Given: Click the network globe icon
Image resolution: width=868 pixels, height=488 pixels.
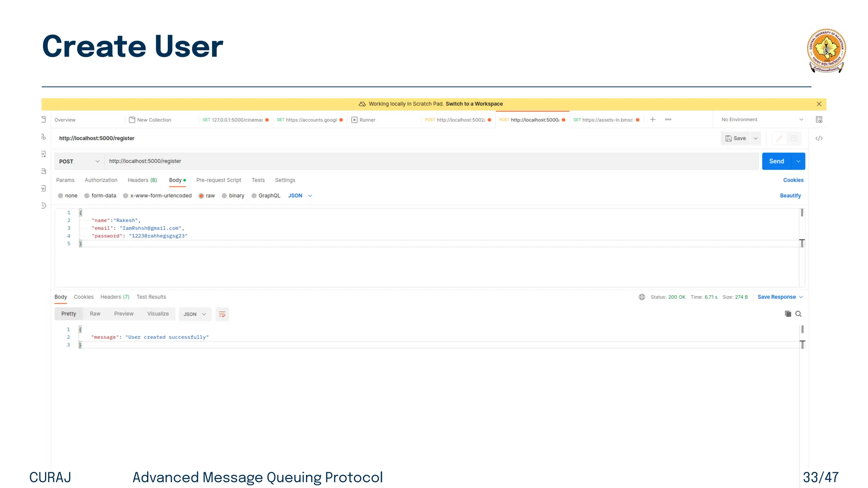Looking at the screenshot, I should pos(642,297).
